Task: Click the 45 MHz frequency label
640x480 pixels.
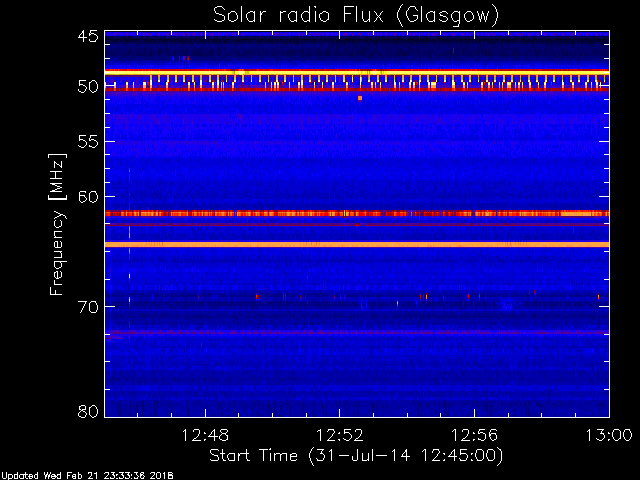Action: [x=88, y=37]
